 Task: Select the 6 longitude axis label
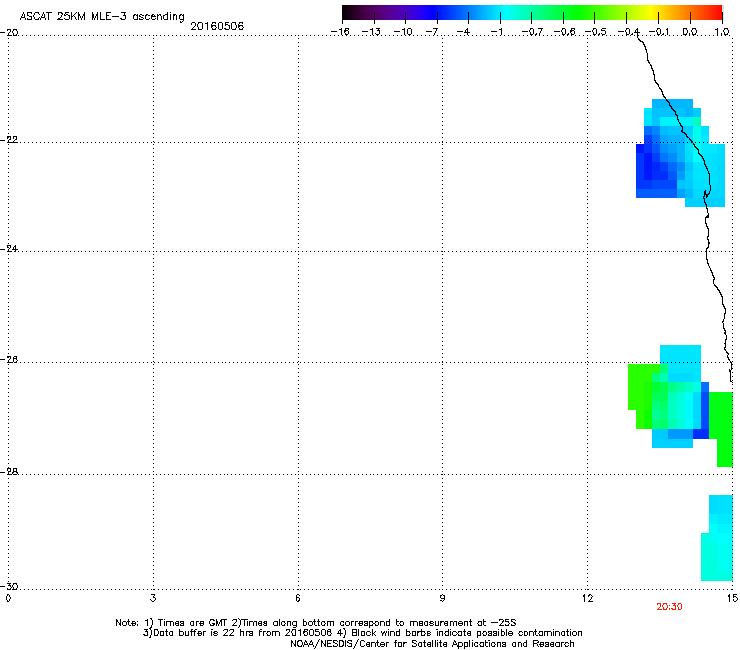click(x=298, y=599)
